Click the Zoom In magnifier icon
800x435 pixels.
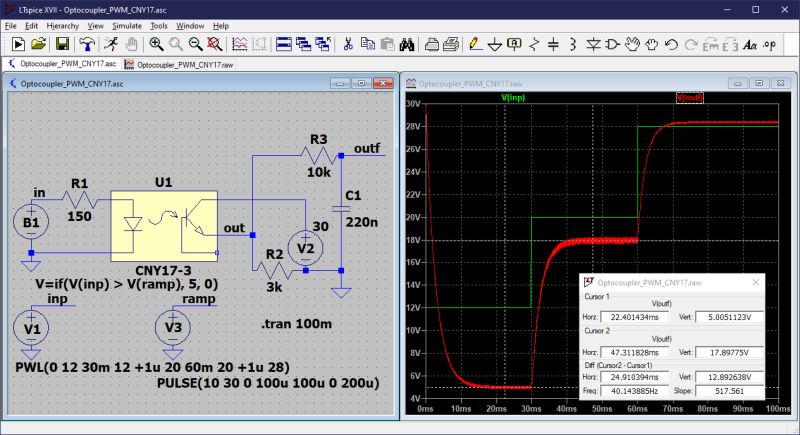[x=156, y=44]
